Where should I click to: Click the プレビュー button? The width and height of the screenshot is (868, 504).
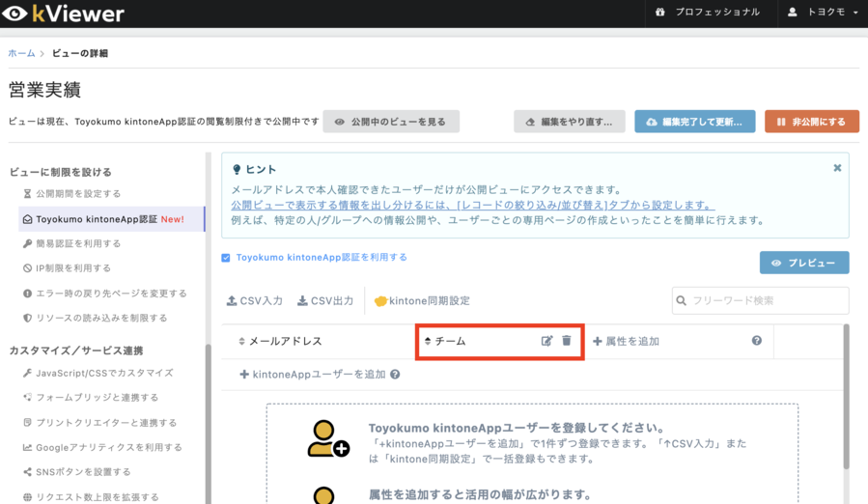[804, 263]
